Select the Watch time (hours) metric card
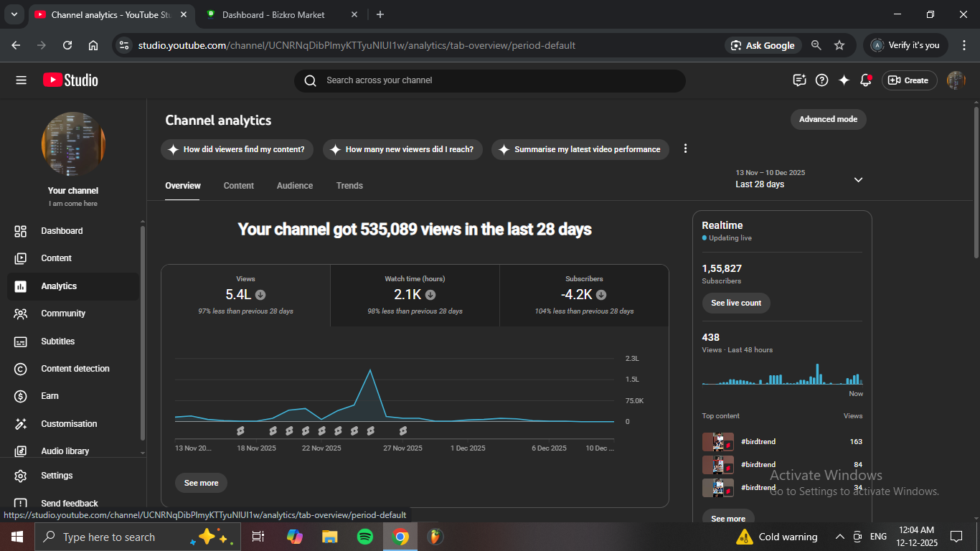 click(x=415, y=295)
